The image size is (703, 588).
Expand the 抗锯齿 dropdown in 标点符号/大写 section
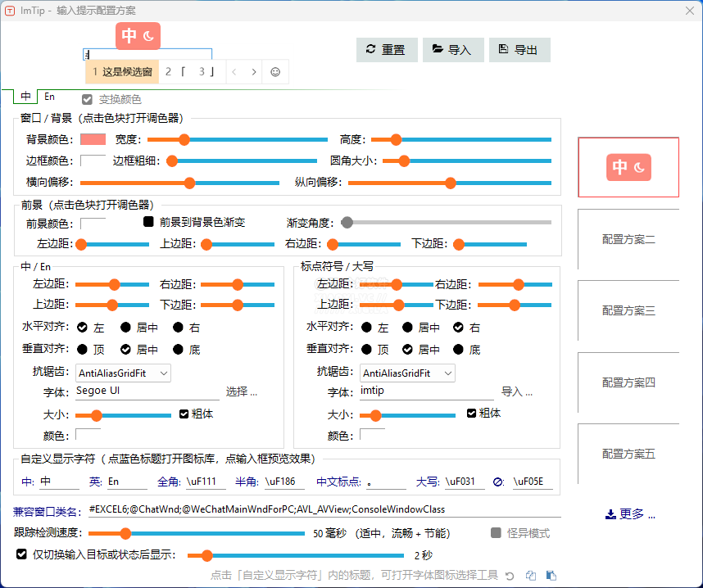(x=408, y=373)
